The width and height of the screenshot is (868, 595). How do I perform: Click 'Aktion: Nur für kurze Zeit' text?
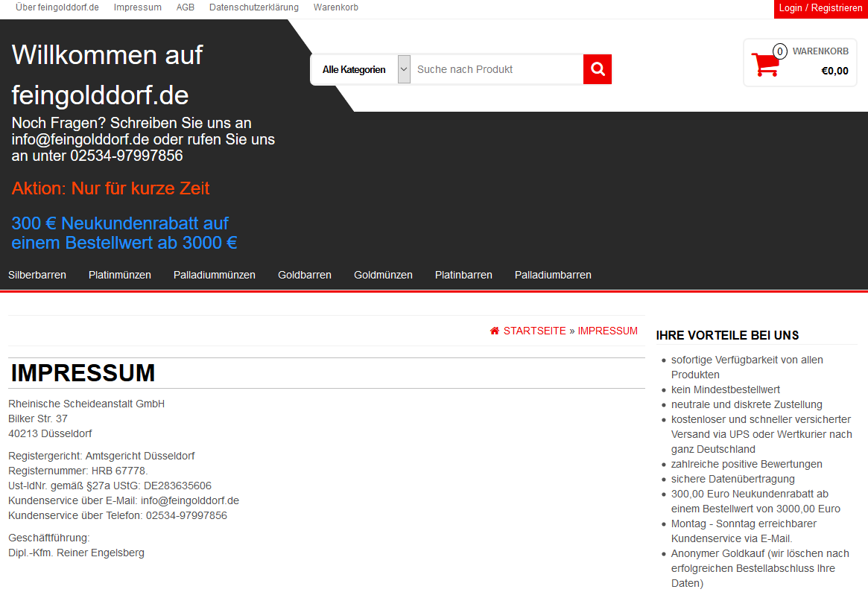click(x=111, y=188)
